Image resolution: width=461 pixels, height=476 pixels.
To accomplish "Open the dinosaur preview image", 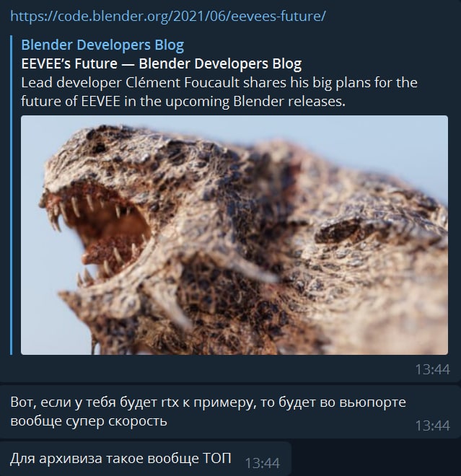I will [234, 235].
